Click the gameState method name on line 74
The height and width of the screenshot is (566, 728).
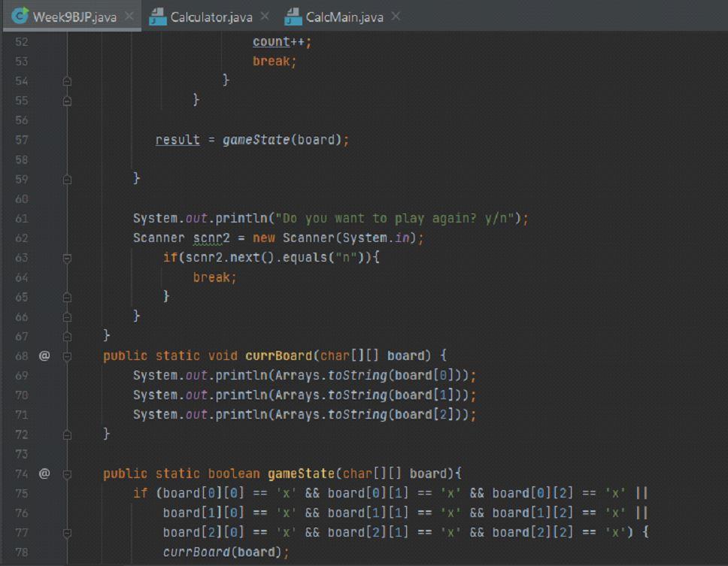[301, 474]
